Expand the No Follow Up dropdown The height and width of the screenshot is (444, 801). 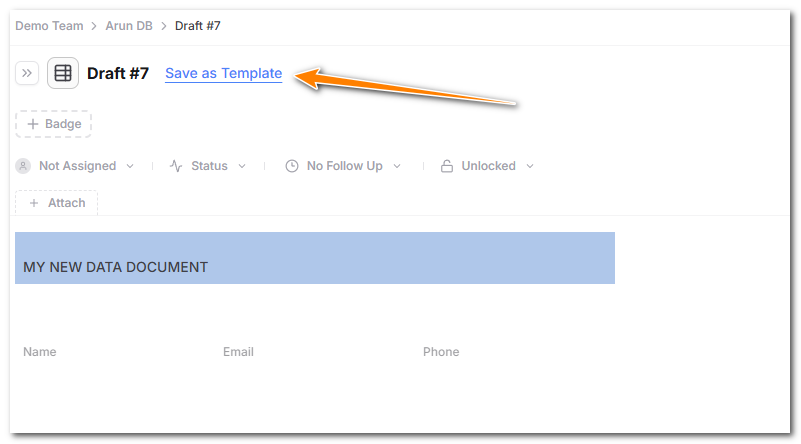coord(397,166)
